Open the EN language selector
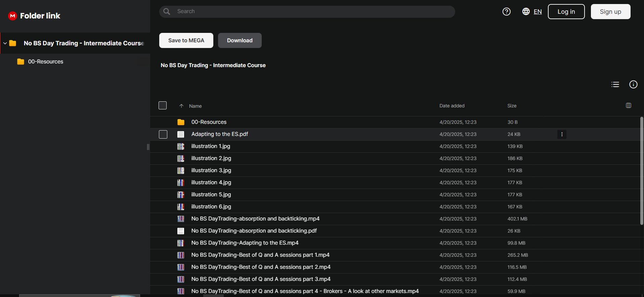This screenshot has width=644, height=297. (x=538, y=12)
